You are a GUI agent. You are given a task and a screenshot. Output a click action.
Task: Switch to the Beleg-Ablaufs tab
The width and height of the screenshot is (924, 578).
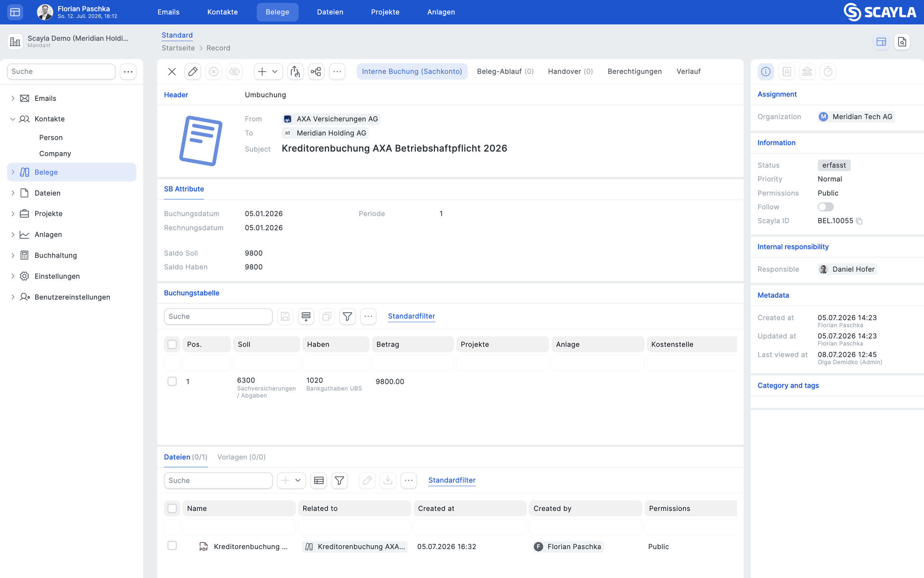(505, 72)
